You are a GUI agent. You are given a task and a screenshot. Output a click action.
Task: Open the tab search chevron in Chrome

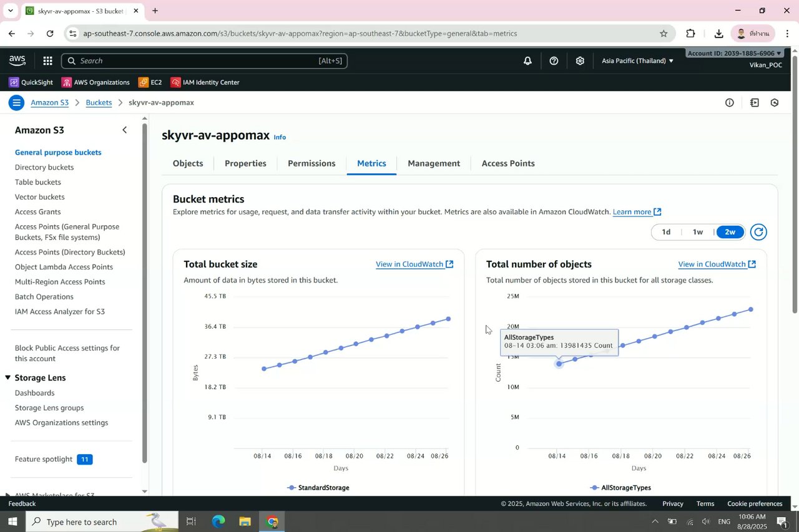coord(10,11)
